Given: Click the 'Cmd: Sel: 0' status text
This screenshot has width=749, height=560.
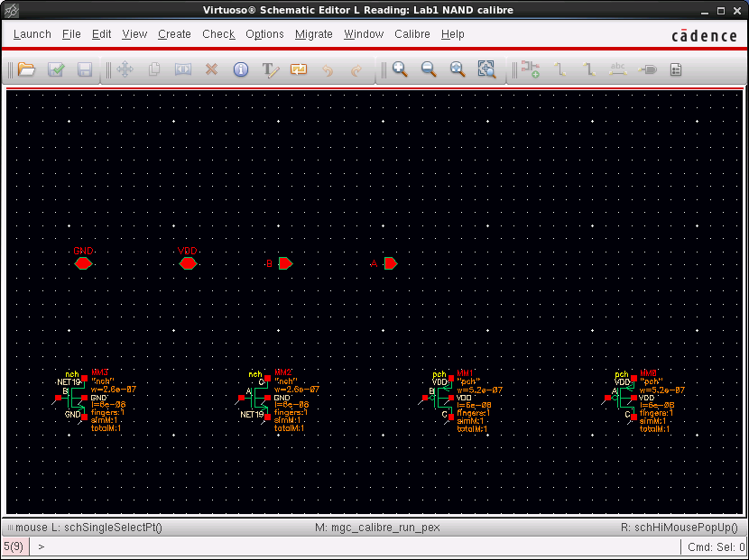Looking at the screenshot, I should (x=716, y=547).
